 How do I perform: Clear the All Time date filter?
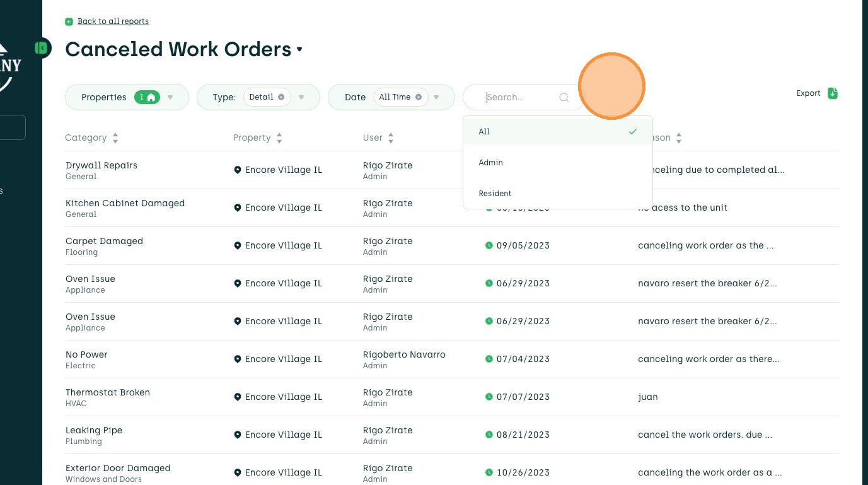(419, 97)
